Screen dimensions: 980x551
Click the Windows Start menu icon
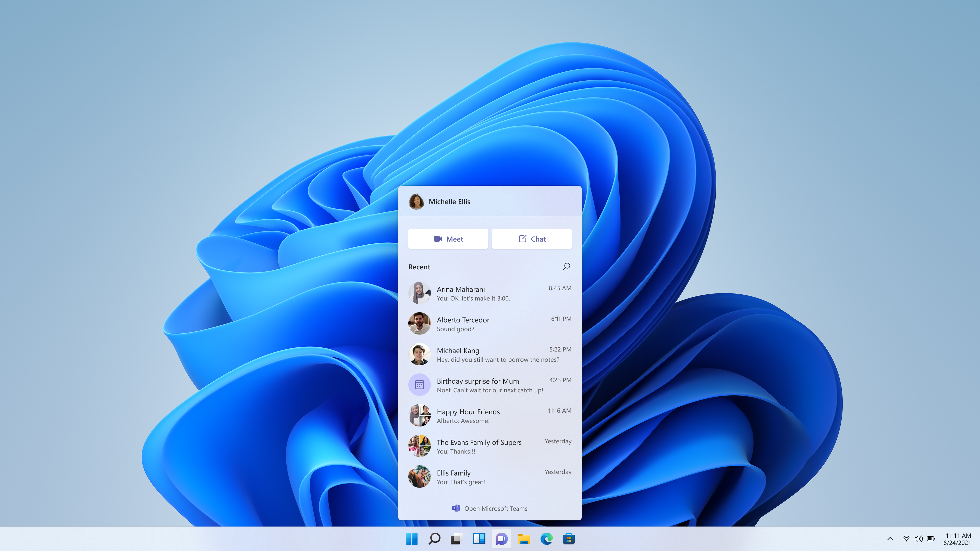click(411, 538)
